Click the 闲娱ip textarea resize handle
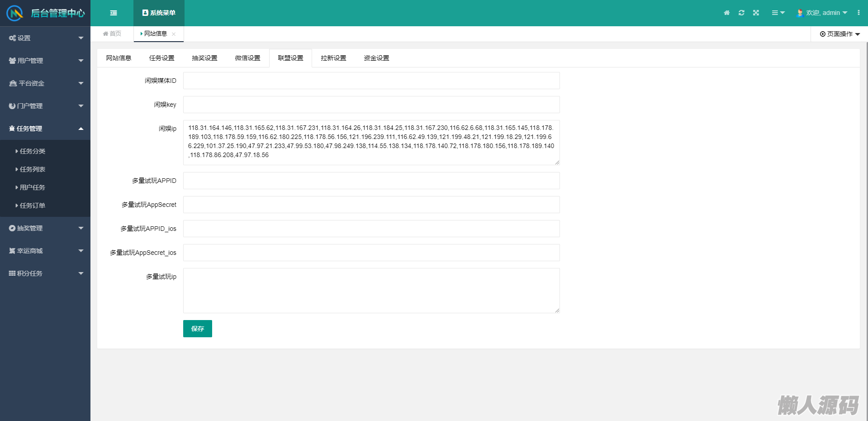Viewport: 868px width, 421px height. (557, 163)
